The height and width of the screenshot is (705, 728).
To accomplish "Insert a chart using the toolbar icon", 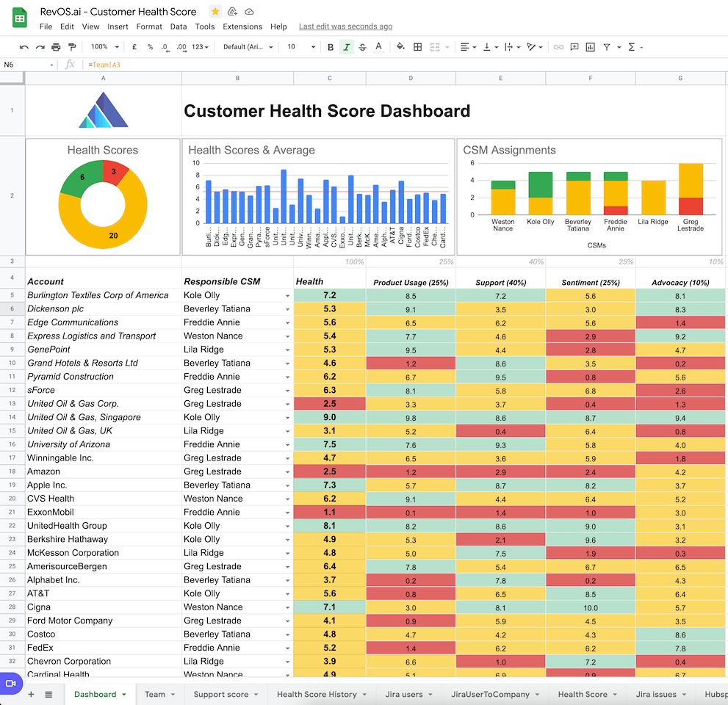I will tap(591, 47).
